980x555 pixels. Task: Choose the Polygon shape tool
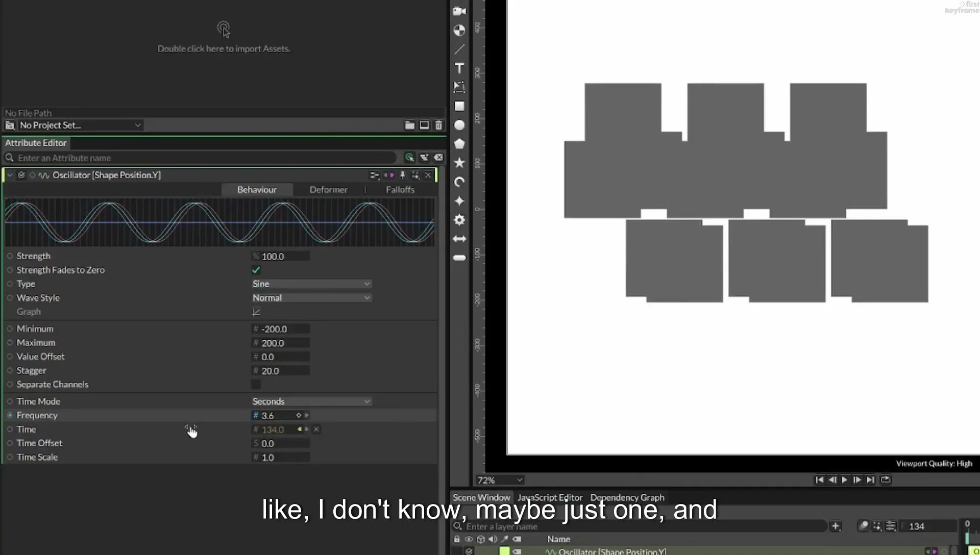(459, 144)
